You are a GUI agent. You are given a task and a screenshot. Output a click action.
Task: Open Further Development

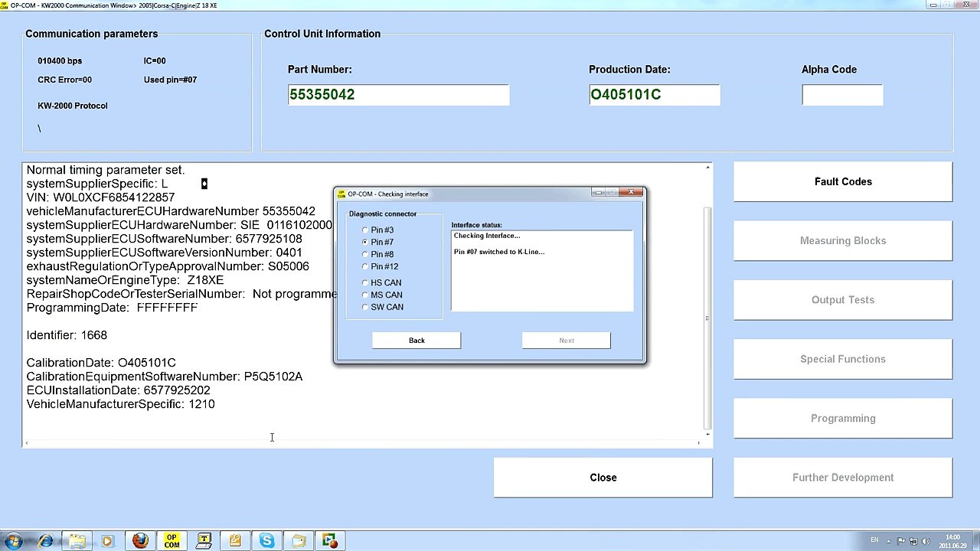click(x=843, y=478)
